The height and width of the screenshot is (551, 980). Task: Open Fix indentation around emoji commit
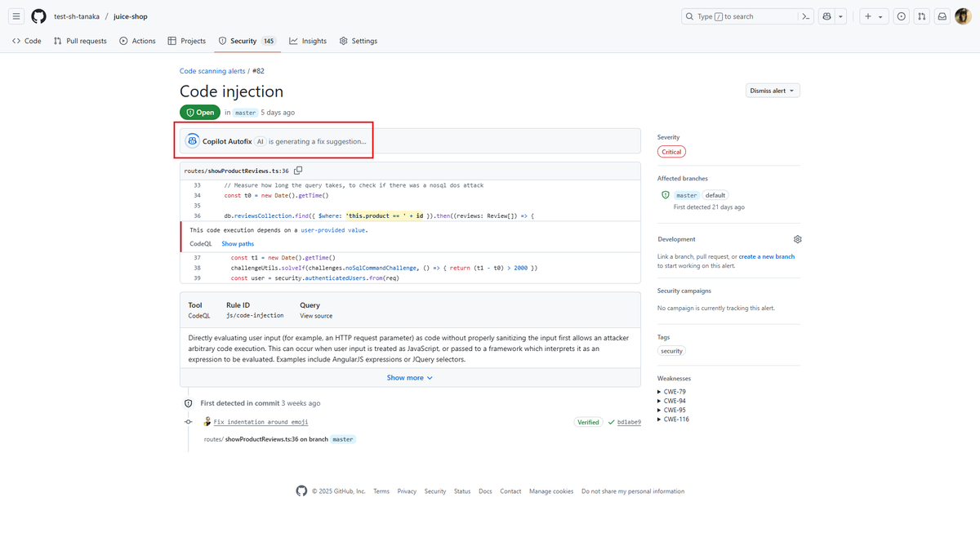click(261, 422)
